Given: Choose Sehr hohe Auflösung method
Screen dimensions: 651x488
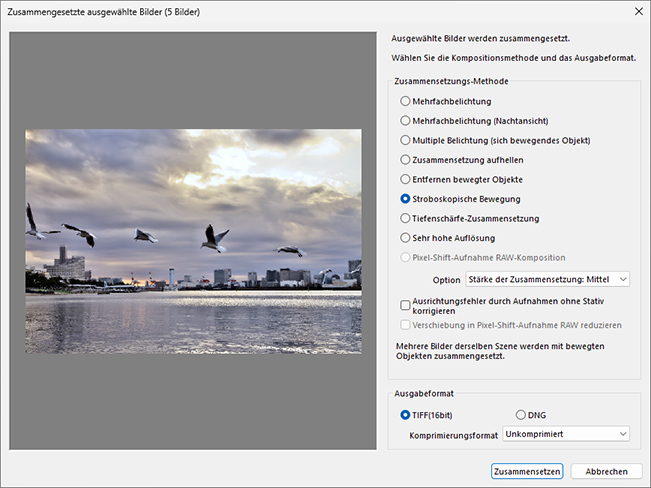Looking at the screenshot, I should [405, 238].
